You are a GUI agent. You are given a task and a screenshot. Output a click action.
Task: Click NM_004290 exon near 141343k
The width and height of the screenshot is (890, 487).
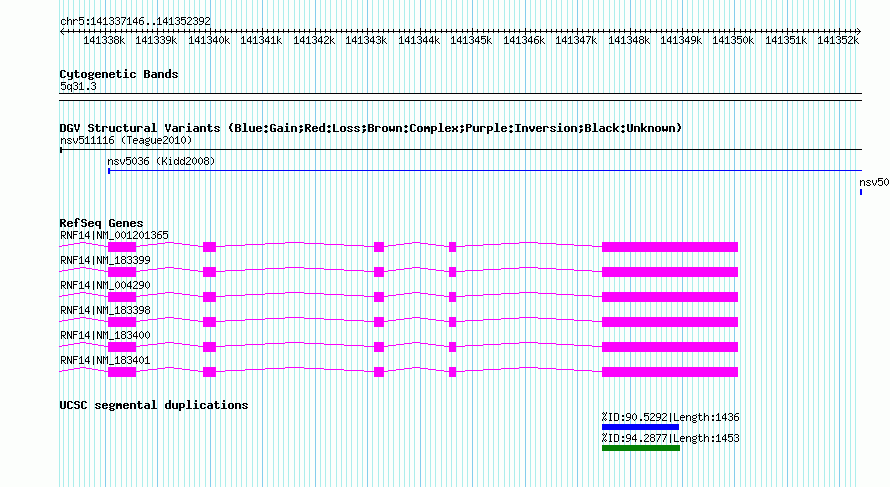tap(379, 297)
